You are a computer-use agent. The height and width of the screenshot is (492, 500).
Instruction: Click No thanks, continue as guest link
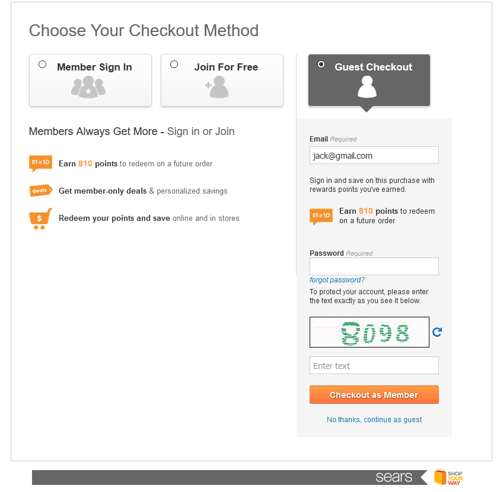374,420
